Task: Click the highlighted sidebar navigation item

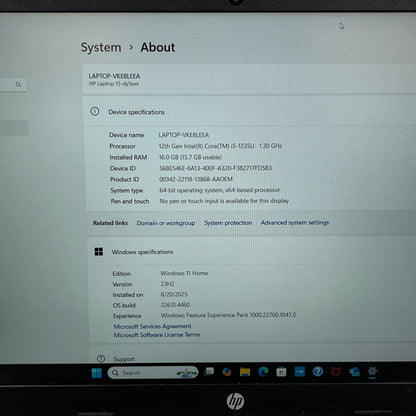Action: point(14,128)
